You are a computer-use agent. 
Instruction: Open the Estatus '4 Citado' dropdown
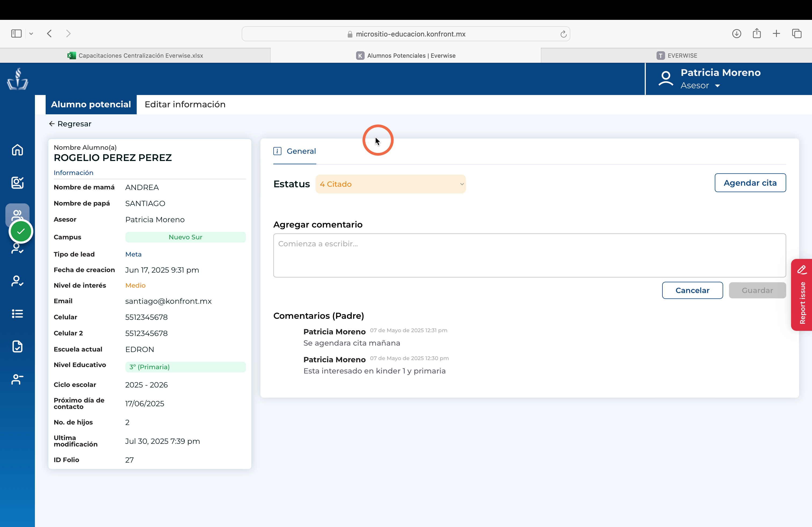(390, 184)
